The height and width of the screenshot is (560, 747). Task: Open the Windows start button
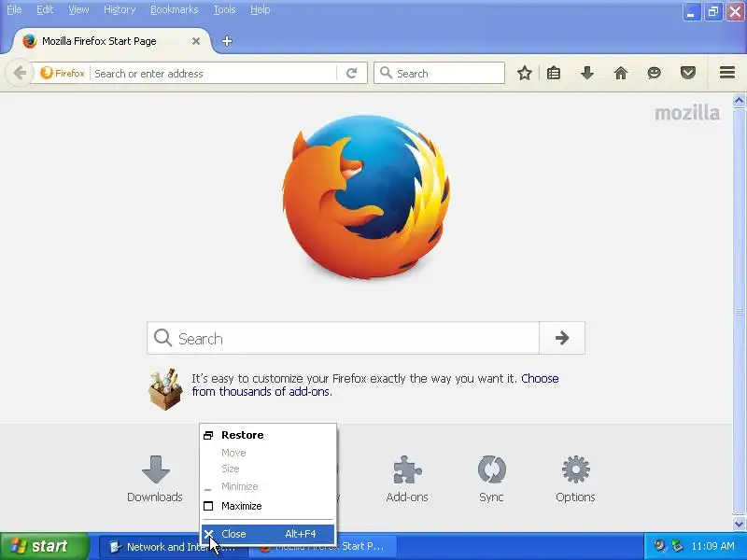(x=45, y=546)
